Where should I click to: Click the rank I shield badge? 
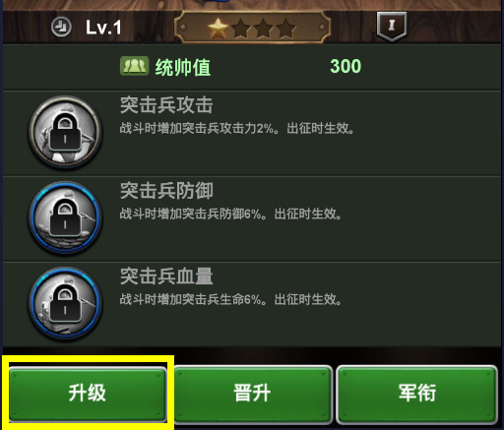(x=392, y=27)
